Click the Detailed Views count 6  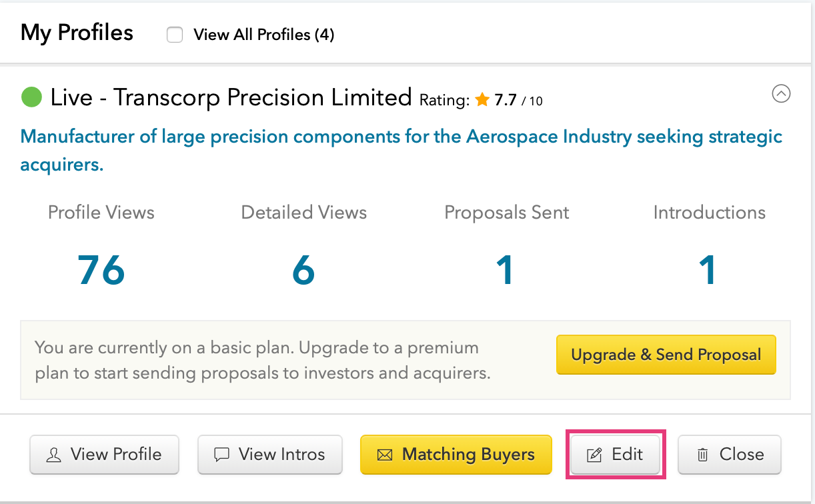(x=303, y=270)
